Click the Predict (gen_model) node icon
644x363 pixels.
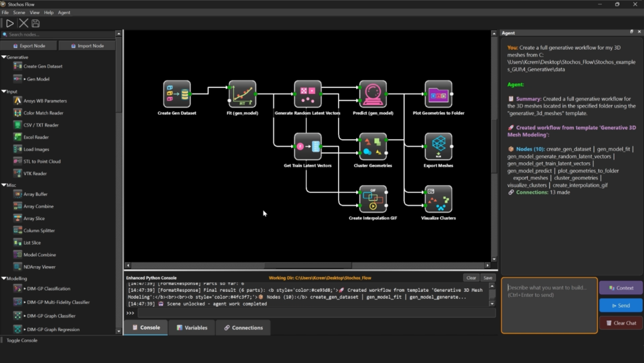(x=373, y=94)
